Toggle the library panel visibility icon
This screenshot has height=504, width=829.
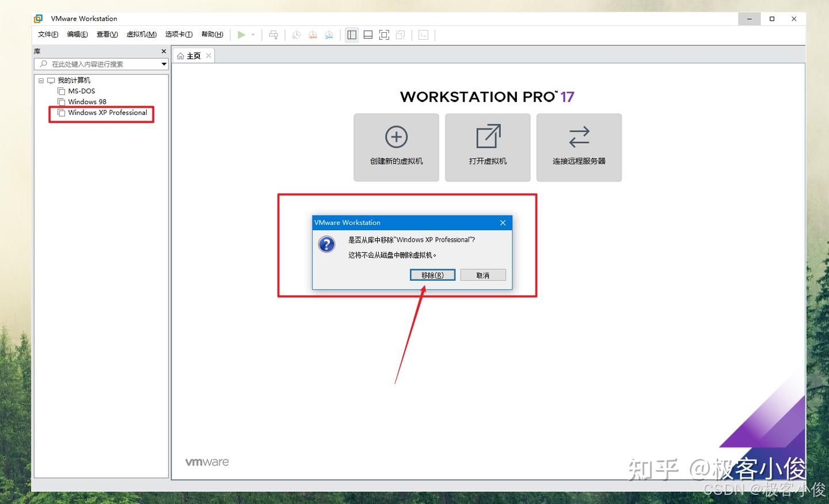click(x=352, y=35)
